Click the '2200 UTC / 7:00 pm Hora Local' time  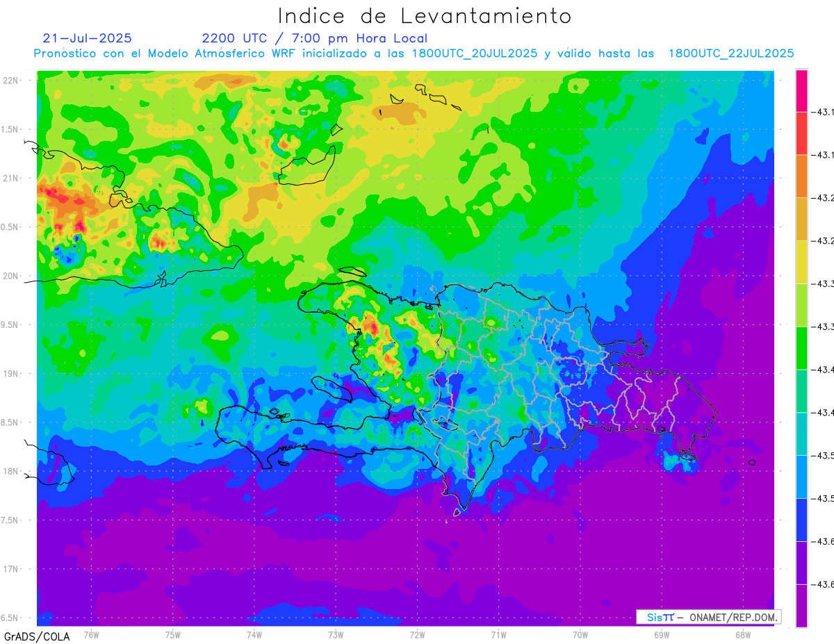coord(315,39)
